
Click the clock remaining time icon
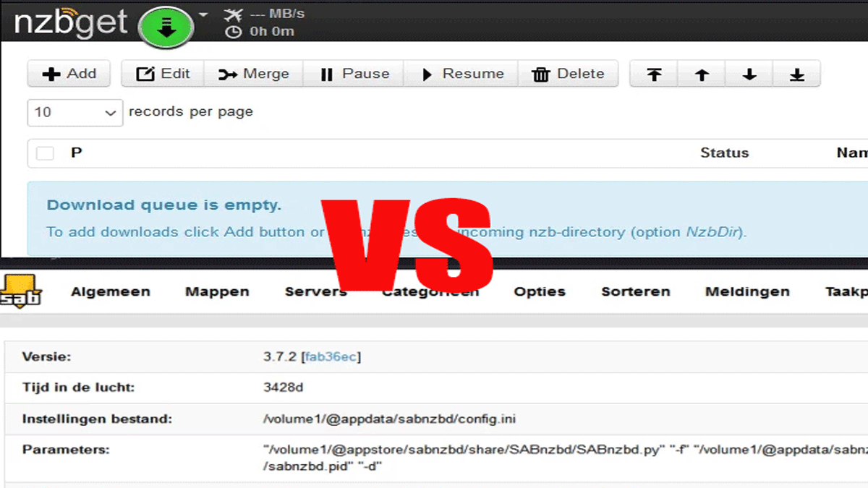[234, 32]
